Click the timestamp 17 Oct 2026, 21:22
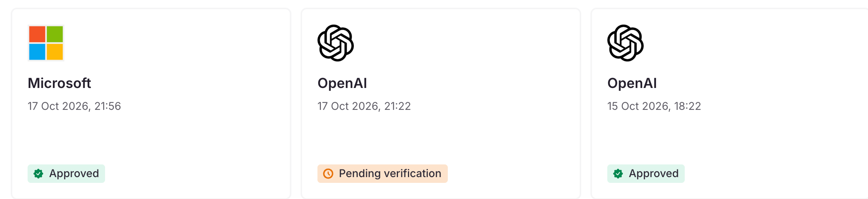 (x=364, y=106)
